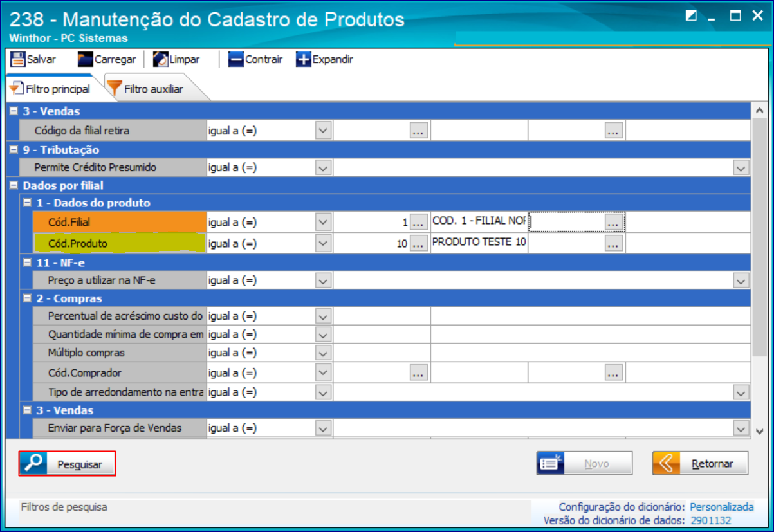Viewport: 774px width, 532px height.
Task: Click second lookup button for Cód.Comprador
Action: 614,372
